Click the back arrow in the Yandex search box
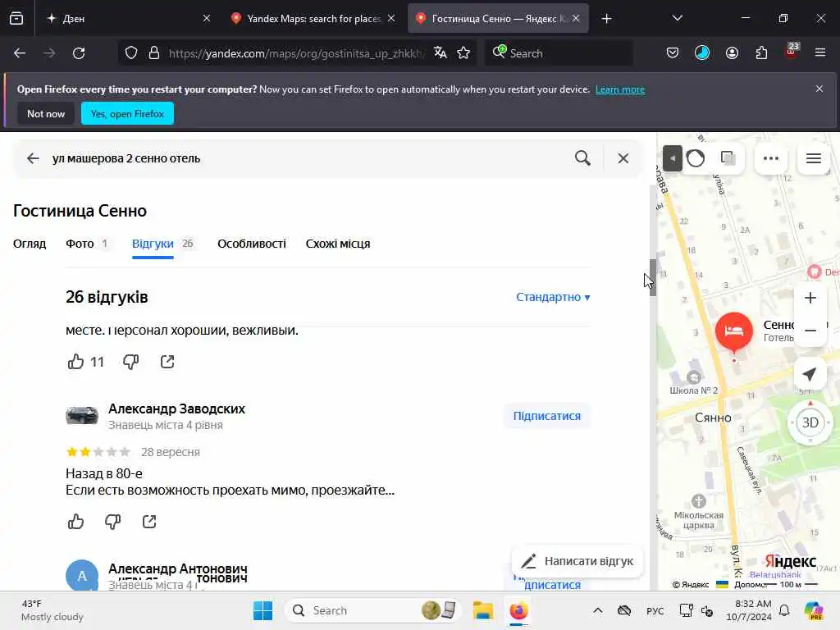Viewport: 840px width, 630px height. point(33,158)
